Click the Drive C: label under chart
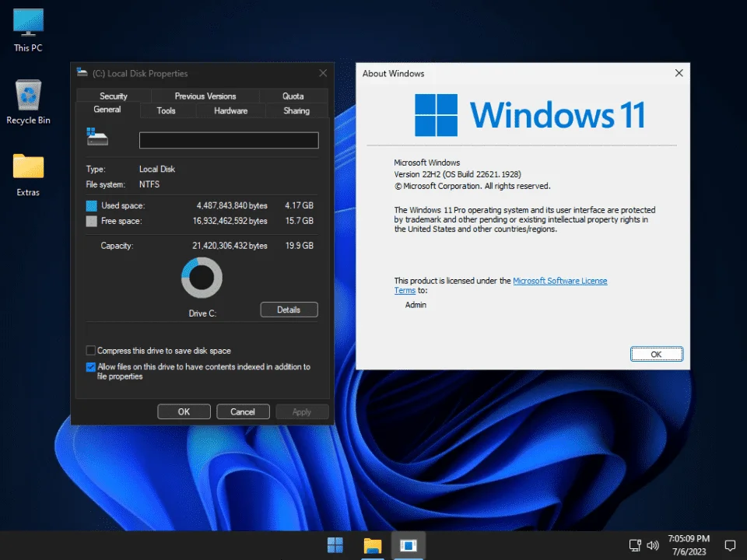The height and width of the screenshot is (560, 747). 202,313
